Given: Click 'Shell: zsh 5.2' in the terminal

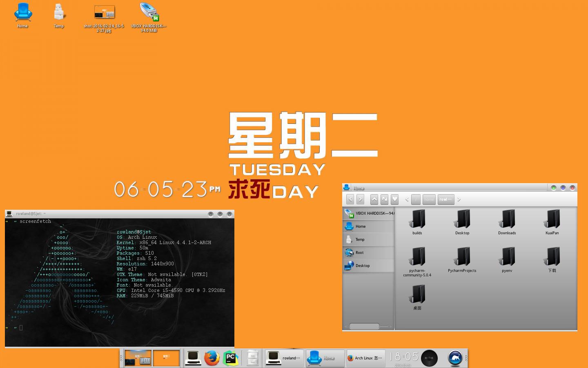Looking at the screenshot, I should pos(136,258).
